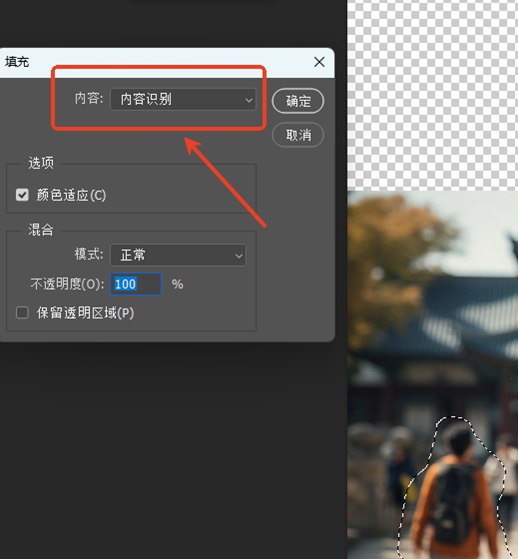Viewport: 518px width, 559px height.
Task: Enable the 保留透明区域(P) checkbox
Action: [x=22, y=313]
